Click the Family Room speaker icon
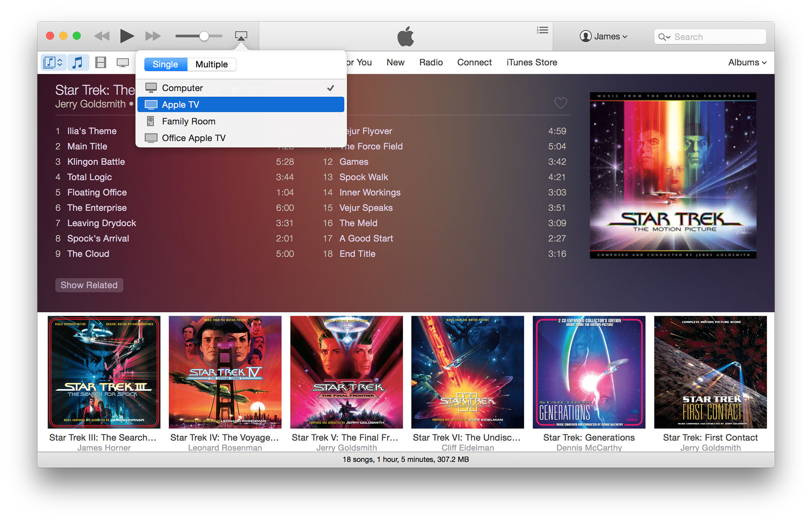This screenshot has width=812, height=521. [150, 121]
